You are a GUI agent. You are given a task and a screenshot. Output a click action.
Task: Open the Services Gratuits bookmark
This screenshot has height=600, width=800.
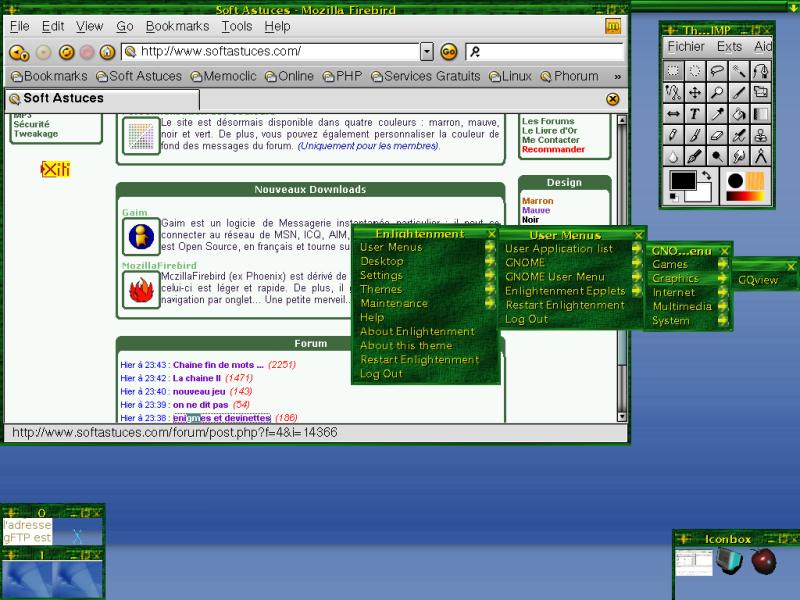click(426, 77)
